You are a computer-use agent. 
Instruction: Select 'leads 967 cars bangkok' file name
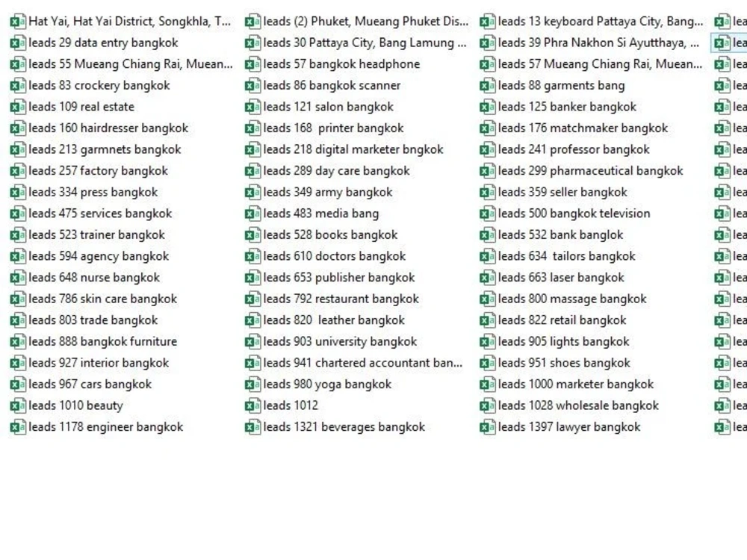90,385
